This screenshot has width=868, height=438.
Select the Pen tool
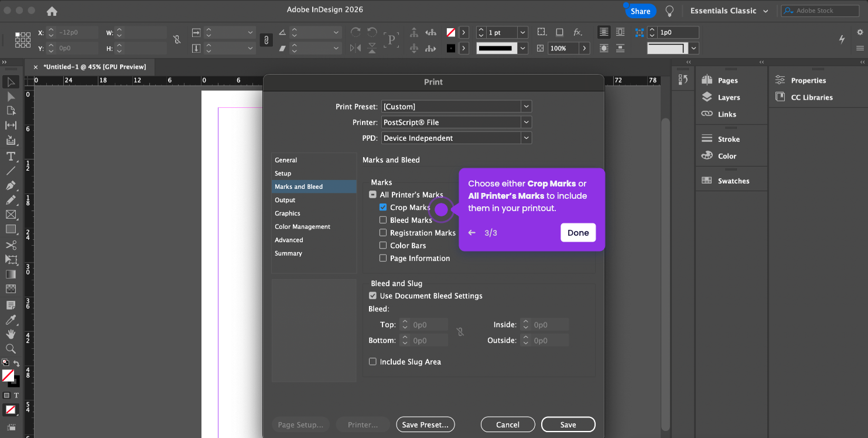click(11, 185)
